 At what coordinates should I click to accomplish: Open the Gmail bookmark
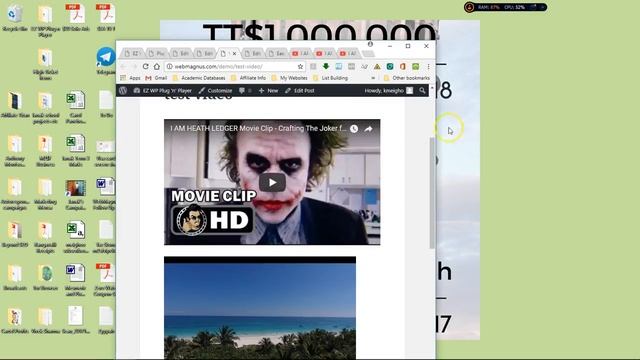point(156,78)
